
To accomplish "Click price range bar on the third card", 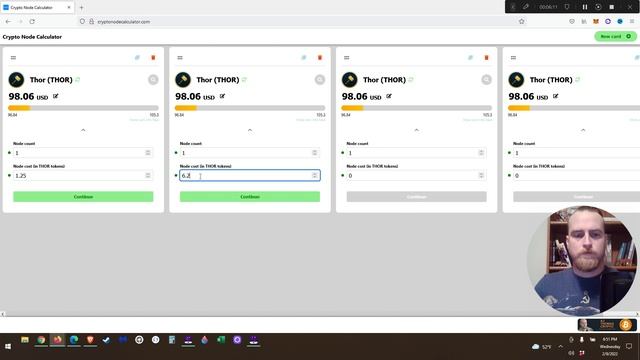I will [416, 108].
